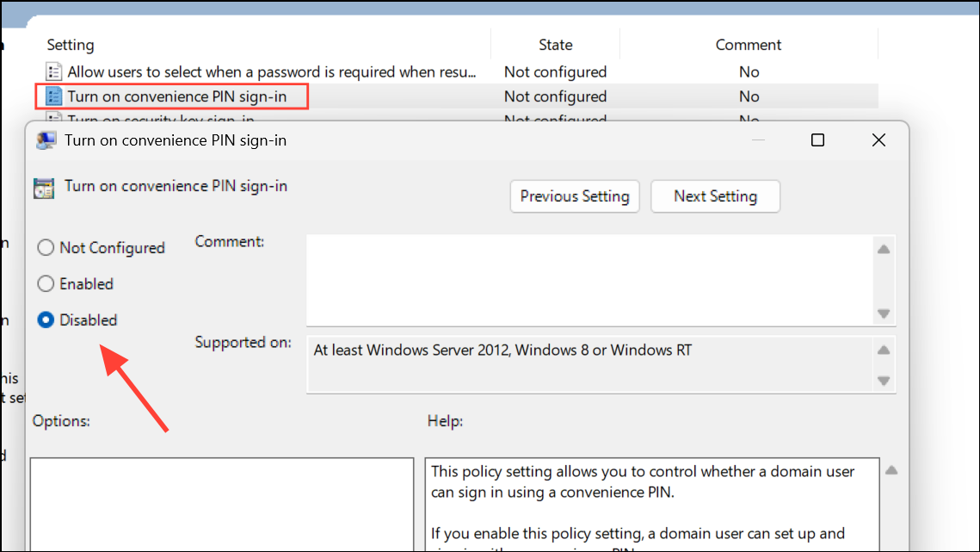Image resolution: width=980 pixels, height=552 pixels.
Task: Click the up scroll arrow of the Supported on field
Action: [884, 350]
